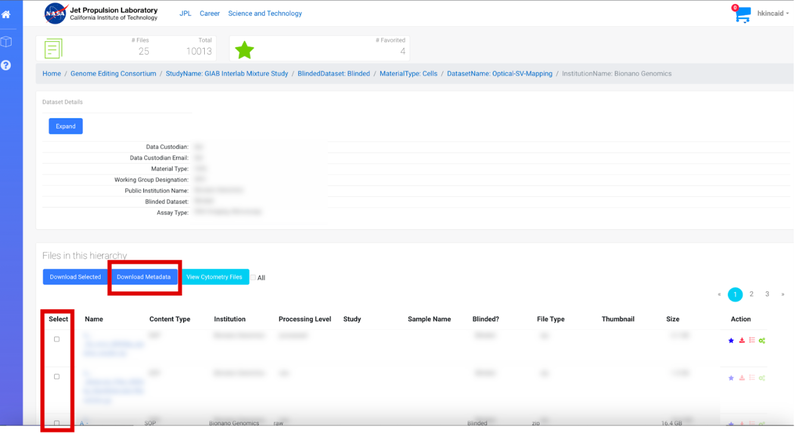This screenshot has height=434, width=800.
Task: Click the NASA JPL logo
Action: point(101,13)
